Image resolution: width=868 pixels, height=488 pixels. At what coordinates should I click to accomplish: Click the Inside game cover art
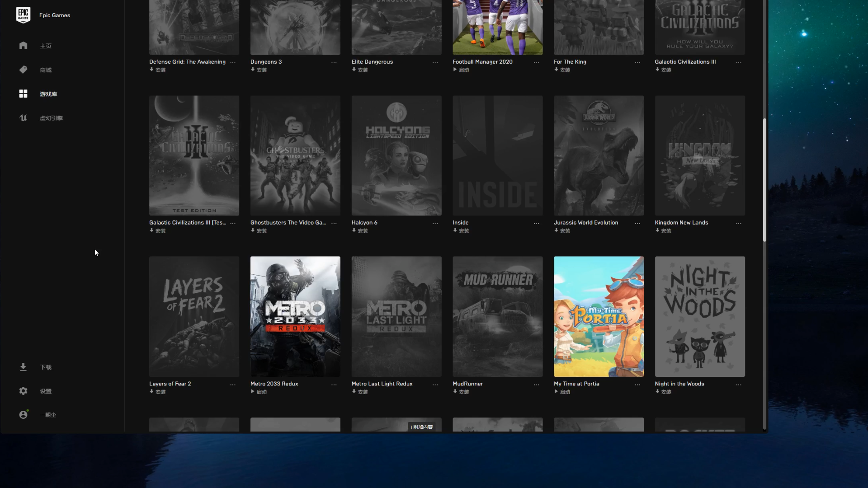click(497, 155)
